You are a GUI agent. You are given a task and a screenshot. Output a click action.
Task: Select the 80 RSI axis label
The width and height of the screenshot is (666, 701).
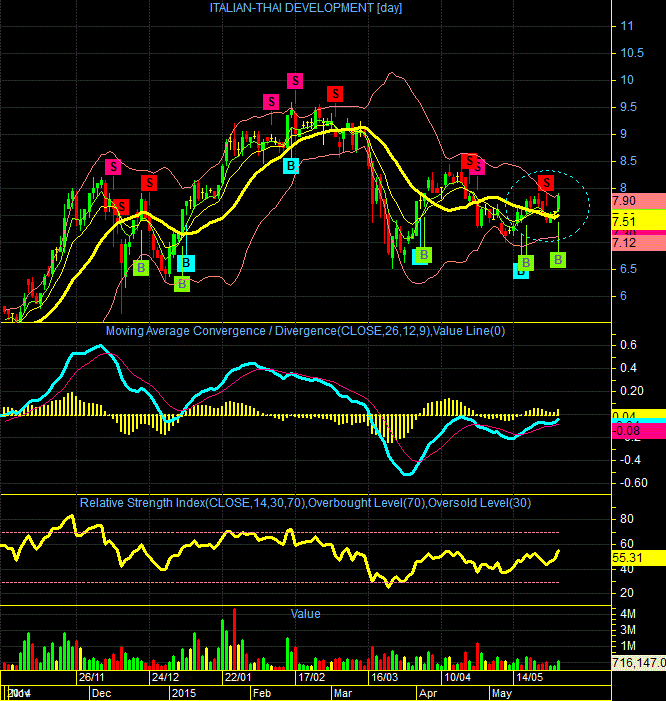(627, 519)
